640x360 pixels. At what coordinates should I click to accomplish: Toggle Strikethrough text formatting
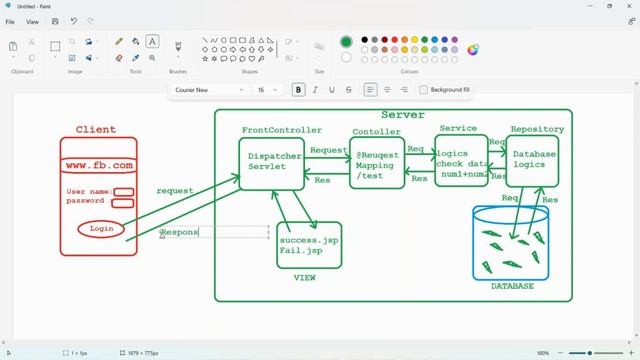point(349,90)
